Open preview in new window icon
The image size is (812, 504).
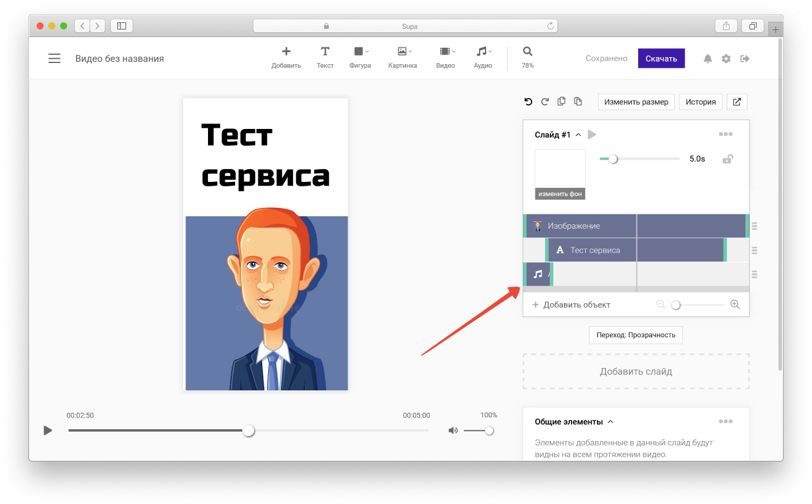(x=737, y=102)
